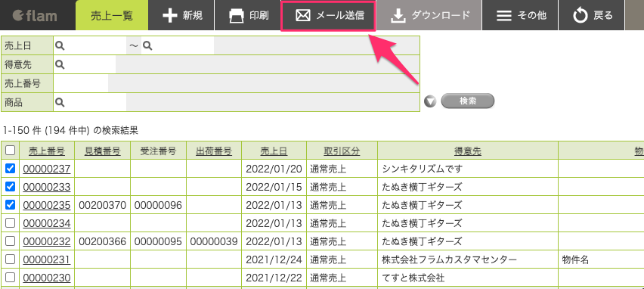Open the 売上一覧 tab

112,16
